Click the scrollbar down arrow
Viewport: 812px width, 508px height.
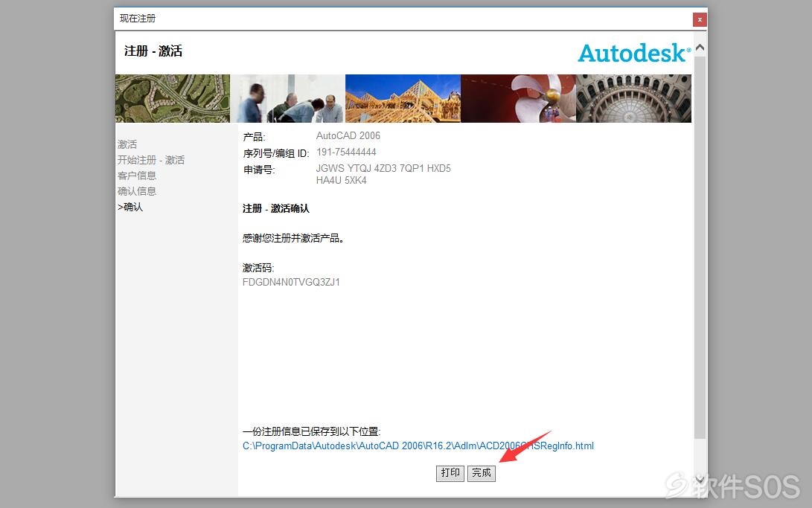point(700,480)
